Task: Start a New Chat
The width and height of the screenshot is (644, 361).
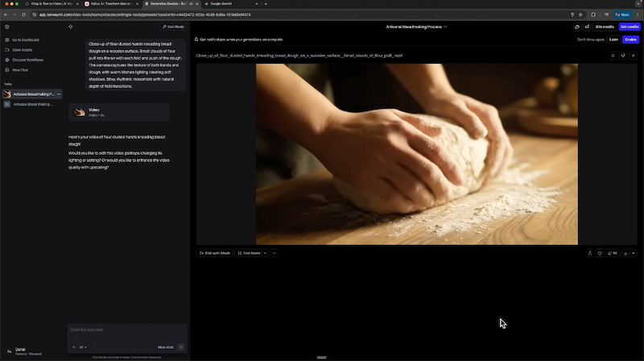Action: [20, 70]
